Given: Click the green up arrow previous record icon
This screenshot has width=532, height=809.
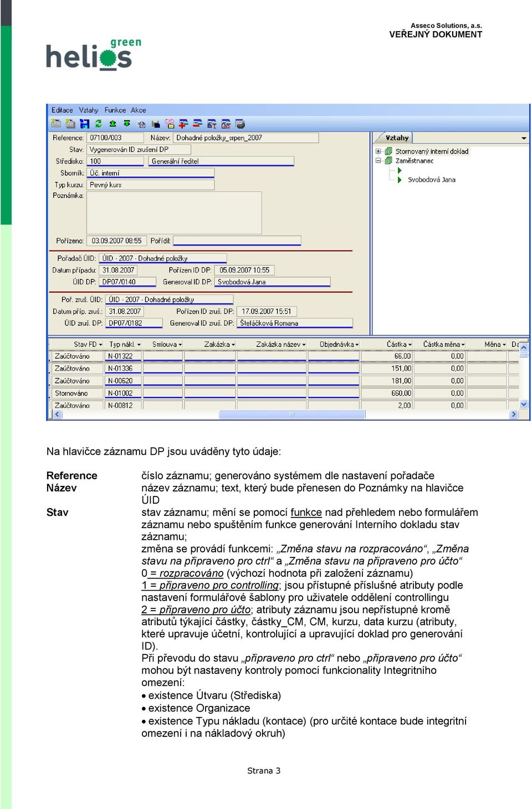Looking at the screenshot, I should 112,124.
